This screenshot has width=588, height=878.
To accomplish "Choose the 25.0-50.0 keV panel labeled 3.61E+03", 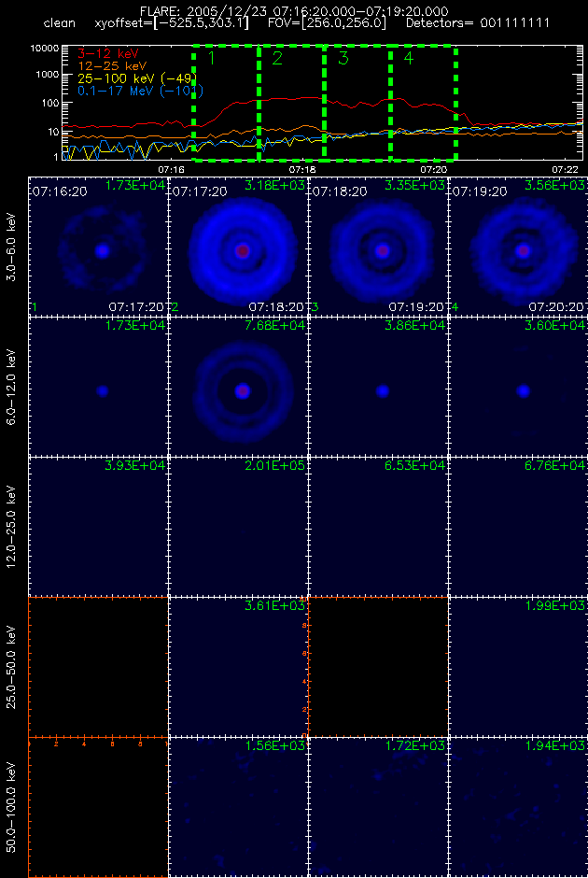I will pos(238,667).
